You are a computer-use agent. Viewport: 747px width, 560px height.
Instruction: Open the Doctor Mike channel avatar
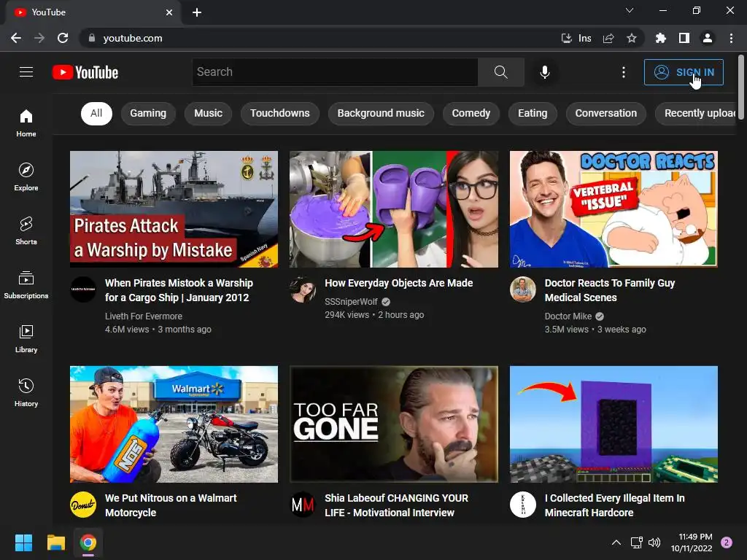tap(522, 289)
